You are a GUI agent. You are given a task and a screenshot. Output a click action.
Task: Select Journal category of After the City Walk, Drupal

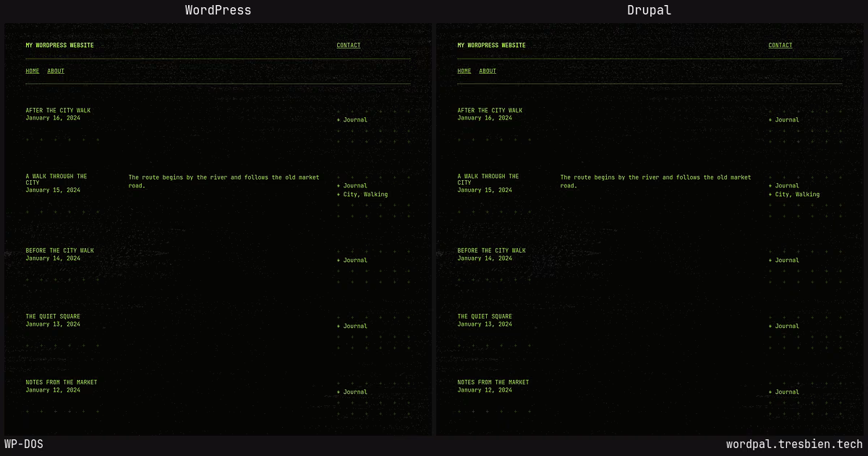coord(787,119)
